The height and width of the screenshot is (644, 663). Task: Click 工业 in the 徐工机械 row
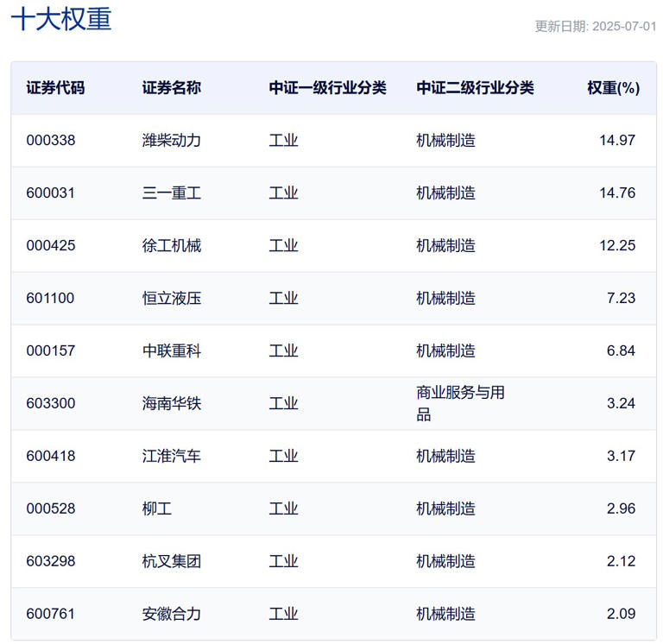click(284, 246)
